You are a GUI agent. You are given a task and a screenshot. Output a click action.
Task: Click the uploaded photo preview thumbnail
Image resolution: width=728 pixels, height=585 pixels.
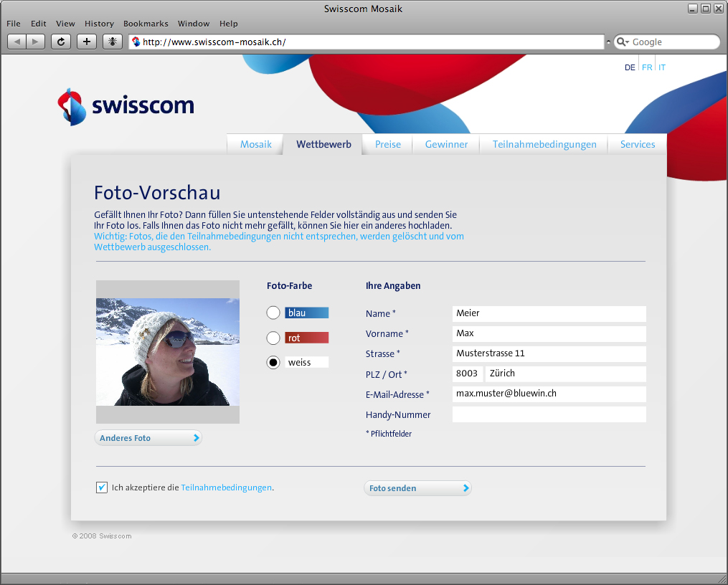tap(168, 352)
